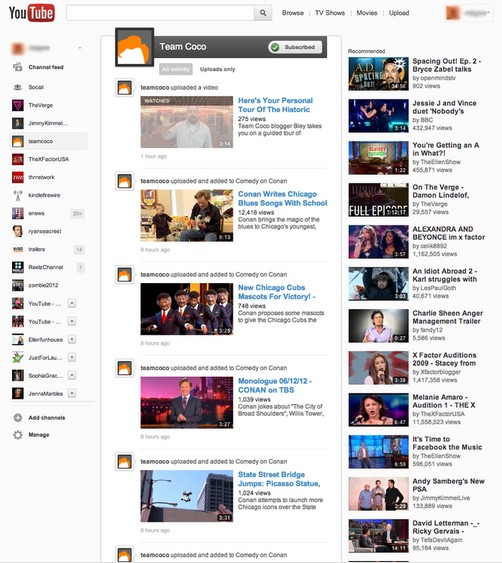Play the Conan blues songs video thumbnail
The width and height of the screenshot is (502, 563).
point(187,215)
